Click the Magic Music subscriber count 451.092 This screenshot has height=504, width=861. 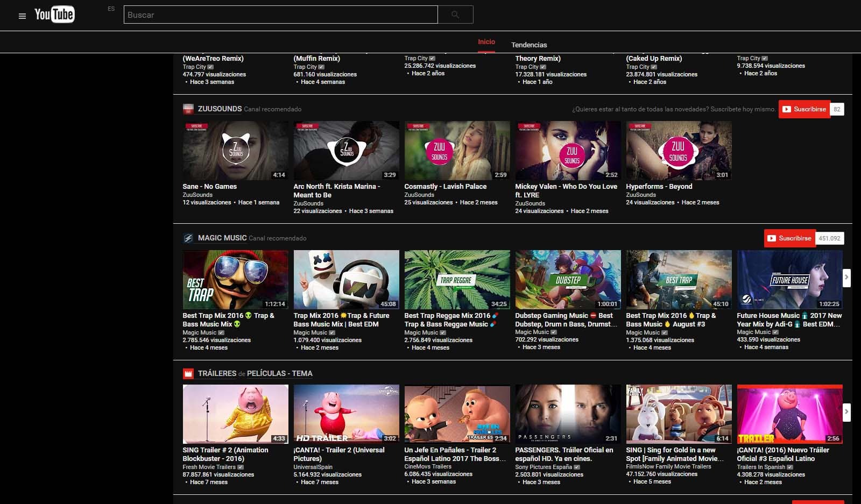829,238
